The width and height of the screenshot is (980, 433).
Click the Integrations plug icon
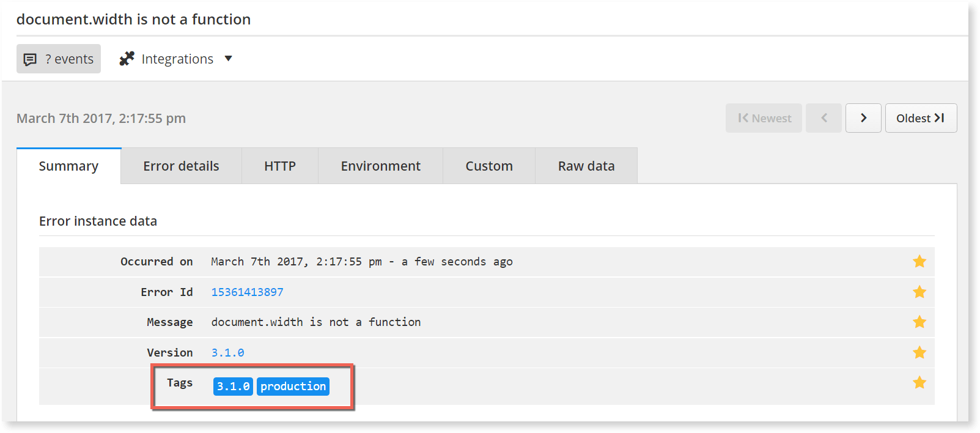click(x=127, y=59)
